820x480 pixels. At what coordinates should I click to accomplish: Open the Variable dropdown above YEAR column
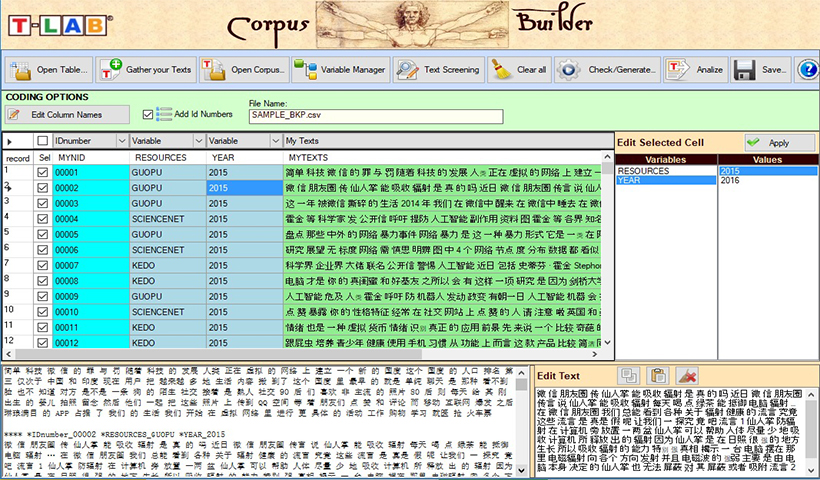click(276, 141)
